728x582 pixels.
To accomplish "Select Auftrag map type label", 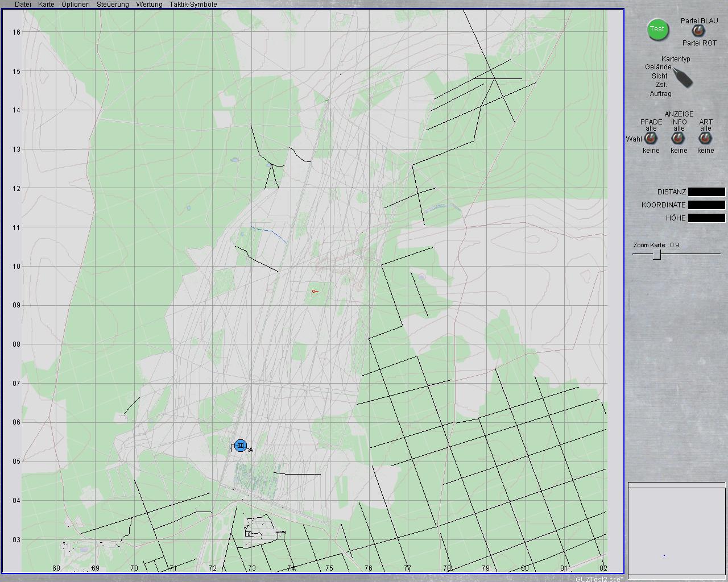I will pos(660,94).
